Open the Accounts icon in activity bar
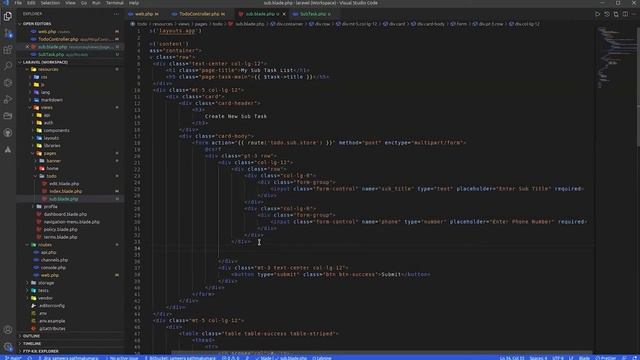The width and height of the screenshot is (640, 360). [8, 330]
